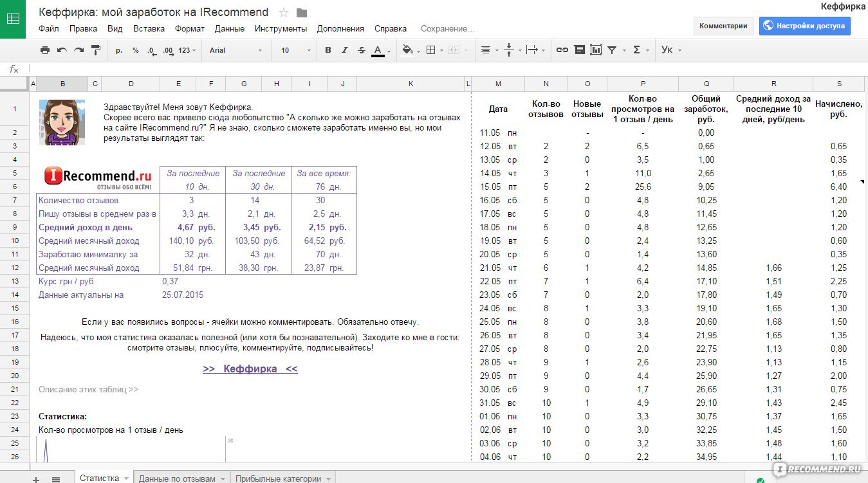Screen dimensions: 868x483
Task: Click the 'Общий заработок, руб.' header cell
Action: click(x=706, y=109)
